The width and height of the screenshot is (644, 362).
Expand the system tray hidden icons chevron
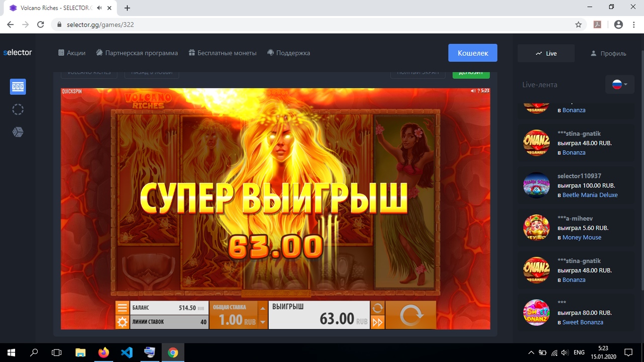pos(531,352)
